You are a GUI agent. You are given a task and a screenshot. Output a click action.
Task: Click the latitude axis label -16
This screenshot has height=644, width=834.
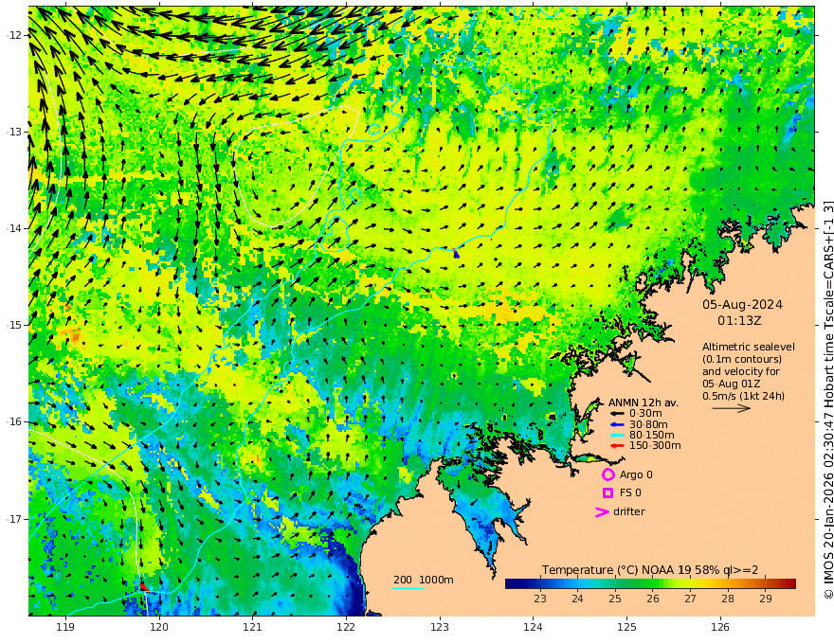click(x=14, y=421)
